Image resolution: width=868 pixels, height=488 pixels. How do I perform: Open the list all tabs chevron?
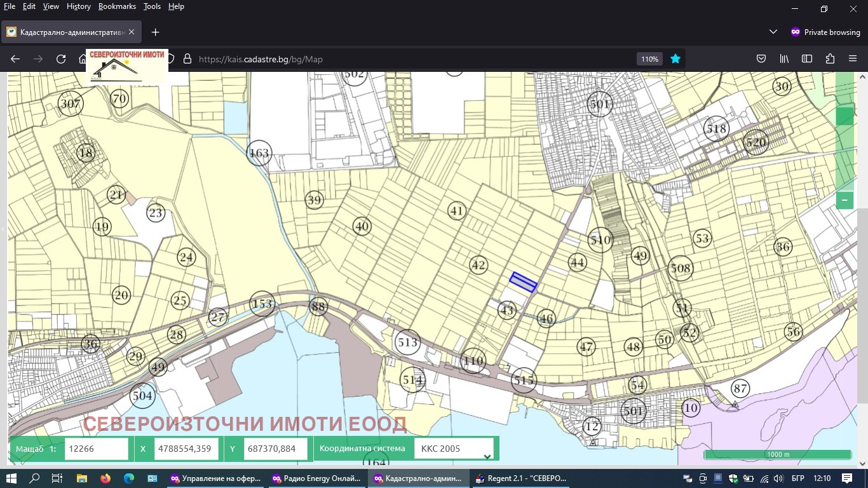[773, 32]
